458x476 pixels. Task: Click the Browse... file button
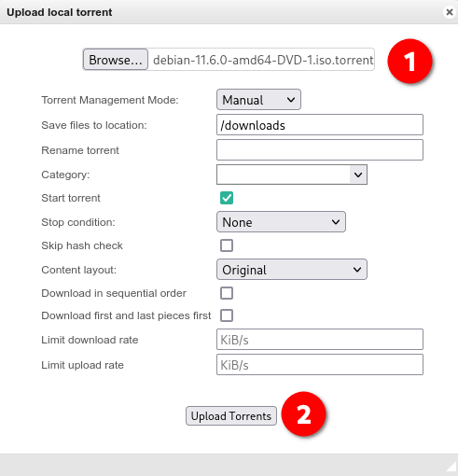pos(116,60)
